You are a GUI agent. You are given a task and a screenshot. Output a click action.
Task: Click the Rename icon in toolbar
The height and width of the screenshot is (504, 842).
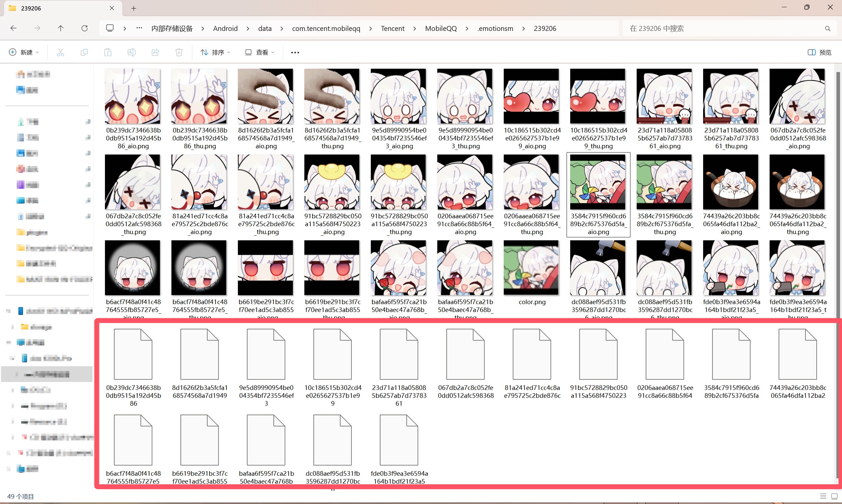click(x=132, y=52)
